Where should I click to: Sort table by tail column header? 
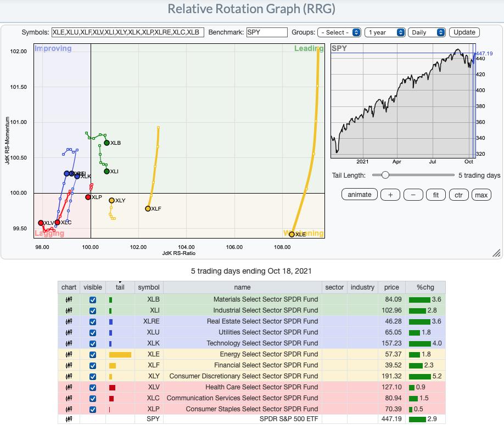coord(120,287)
